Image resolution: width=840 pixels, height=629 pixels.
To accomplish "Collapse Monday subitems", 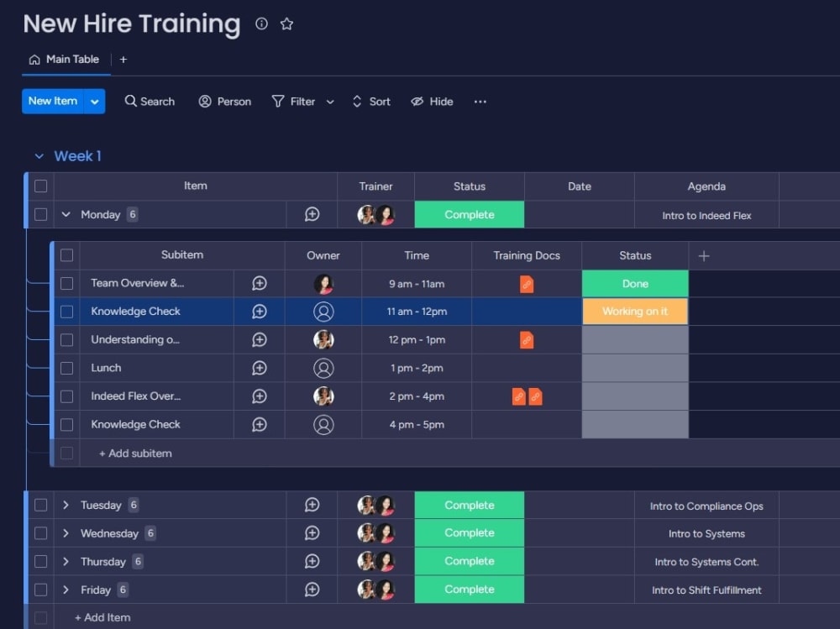I will (66, 214).
